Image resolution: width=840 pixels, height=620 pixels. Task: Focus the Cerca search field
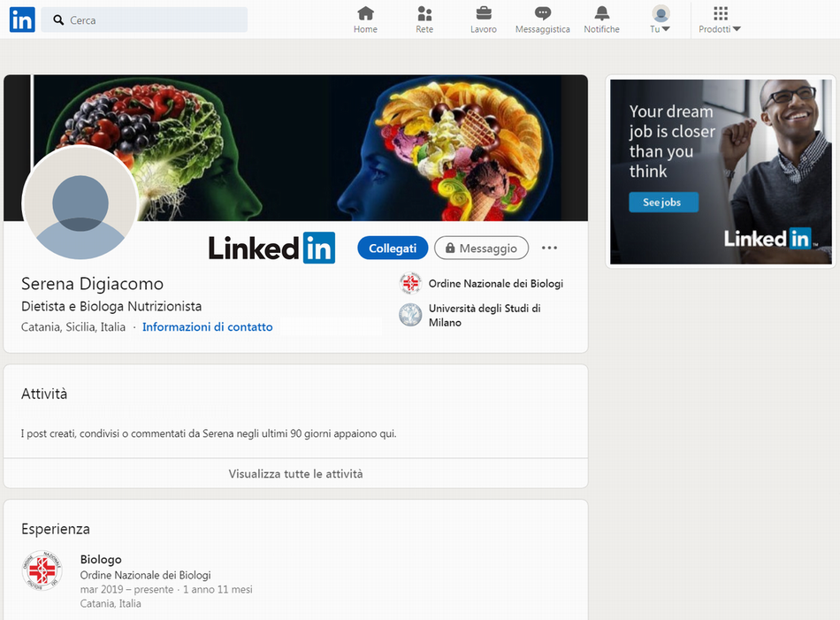tap(144, 19)
